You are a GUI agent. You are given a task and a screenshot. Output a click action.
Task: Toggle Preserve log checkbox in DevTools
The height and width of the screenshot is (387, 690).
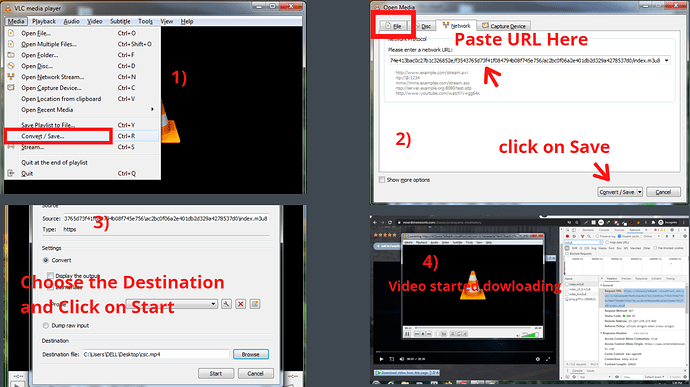point(597,236)
